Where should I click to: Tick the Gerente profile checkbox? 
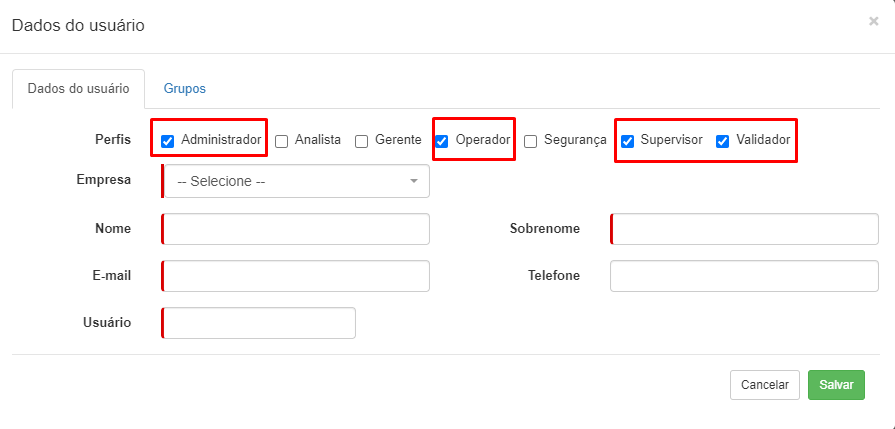tap(361, 141)
